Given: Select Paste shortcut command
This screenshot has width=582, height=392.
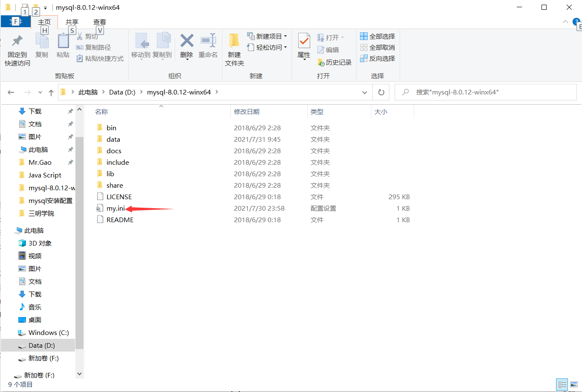Looking at the screenshot, I should pos(100,59).
